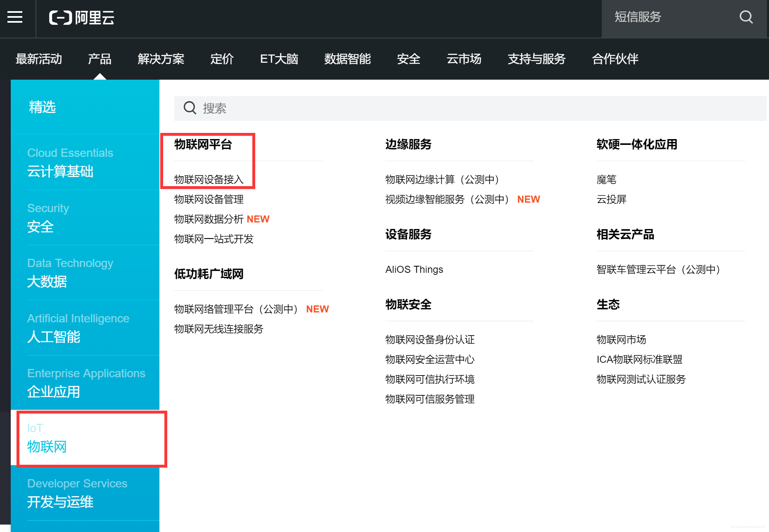This screenshot has width=769, height=532.
Task: Open 数据智能 in the navigation
Action: click(347, 59)
